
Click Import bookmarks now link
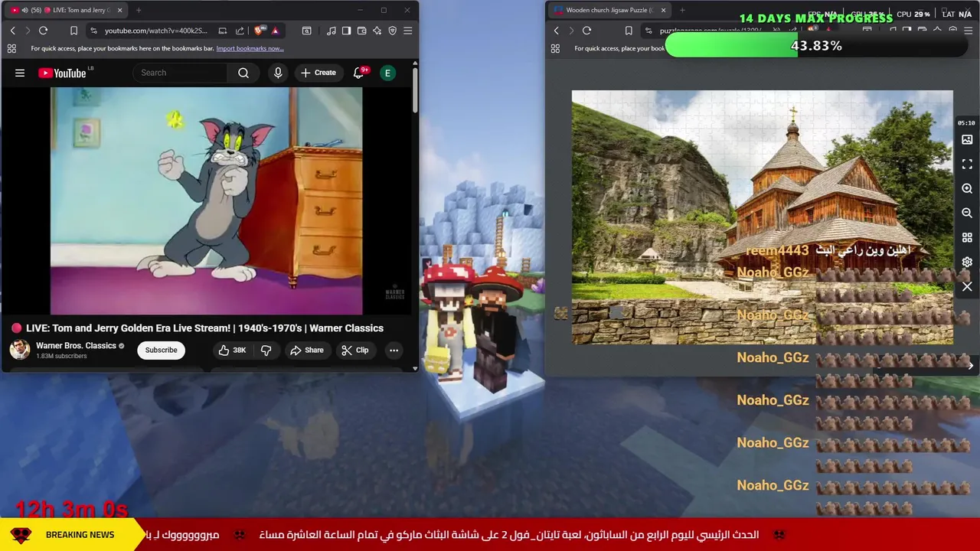[250, 48]
